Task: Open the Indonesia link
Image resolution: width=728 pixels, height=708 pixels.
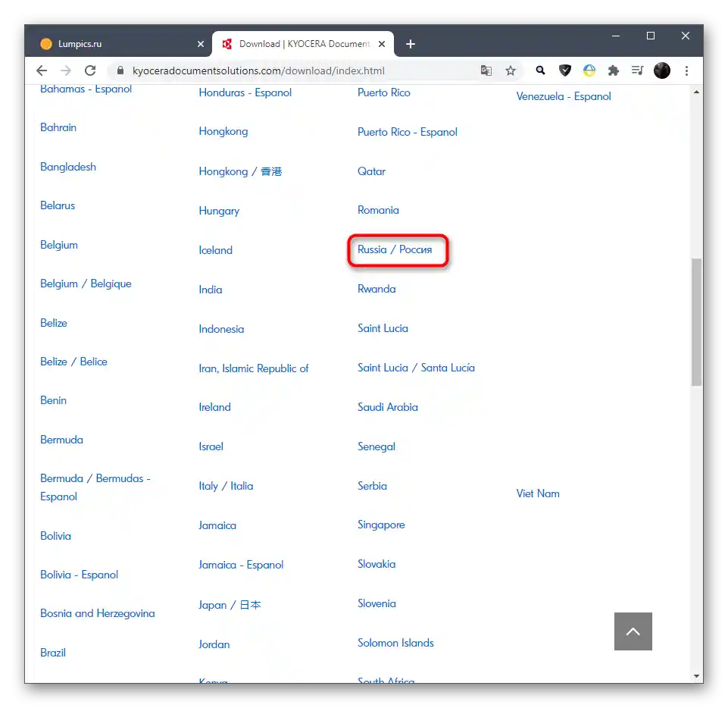Action: pos(221,329)
